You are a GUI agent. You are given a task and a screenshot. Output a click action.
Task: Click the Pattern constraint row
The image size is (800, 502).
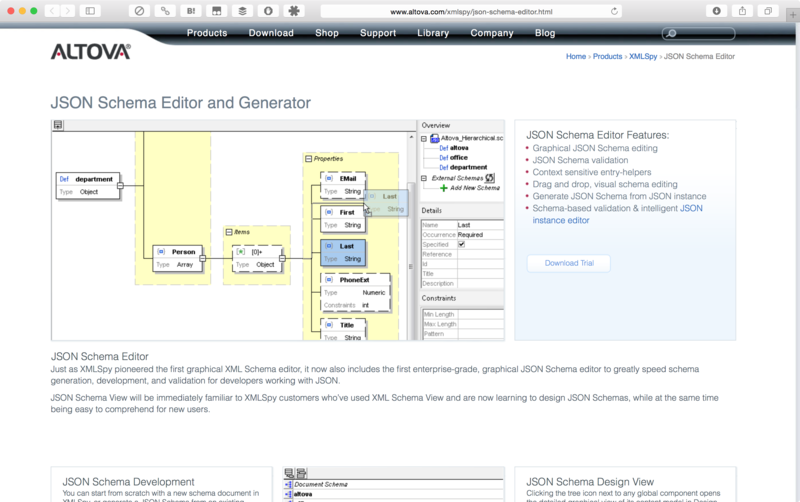[463, 334]
